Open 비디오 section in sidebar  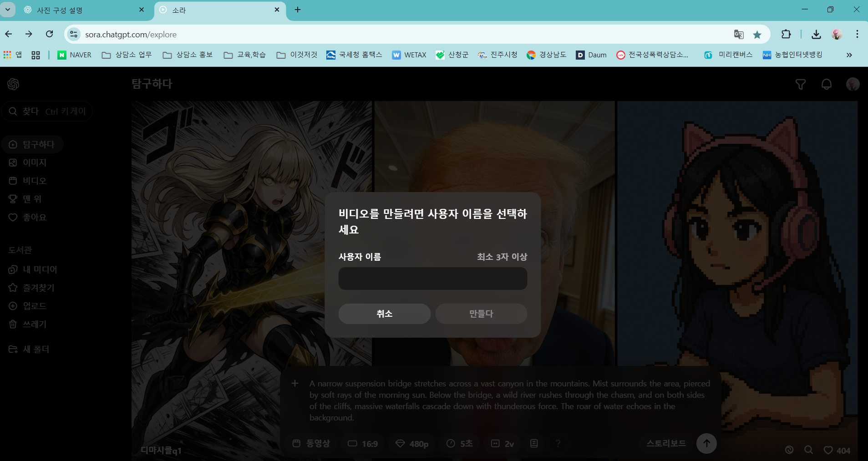(28, 181)
